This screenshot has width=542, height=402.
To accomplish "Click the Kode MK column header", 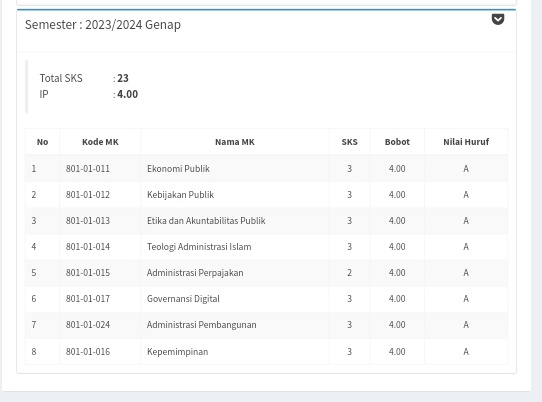I will [100, 142].
